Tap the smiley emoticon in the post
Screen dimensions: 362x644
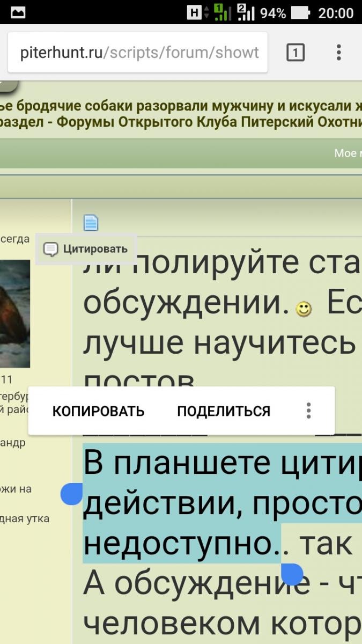click(304, 308)
